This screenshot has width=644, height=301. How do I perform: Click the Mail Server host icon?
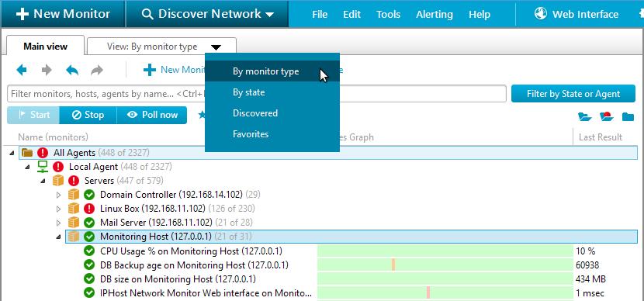click(74, 222)
